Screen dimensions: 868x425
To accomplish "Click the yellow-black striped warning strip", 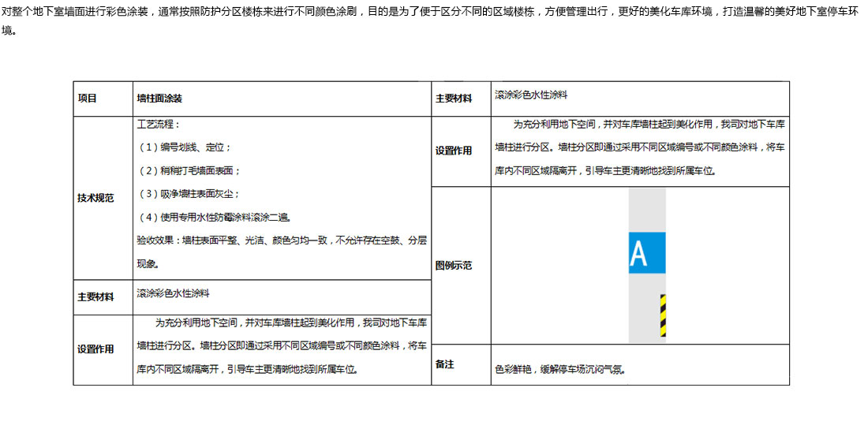I will pyautogui.click(x=663, y=315).
